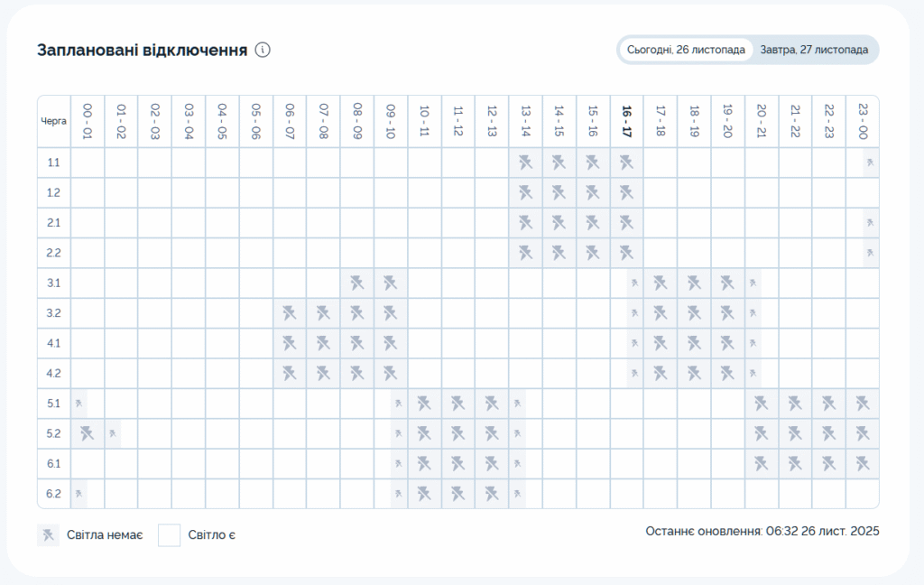This screenshot has width=924, height=585.
Task: Click outage icon for queue 3.1 at 08-09
Action: point(356,283)
